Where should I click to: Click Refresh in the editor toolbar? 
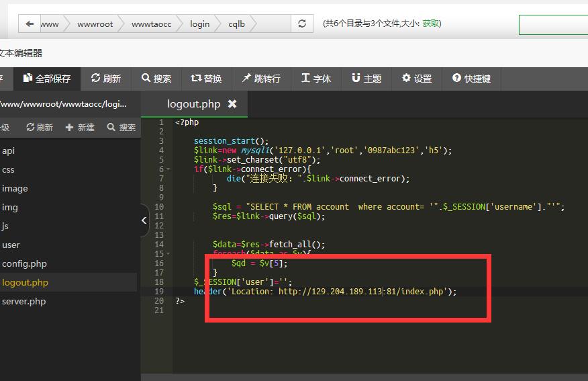pos(106,79)
